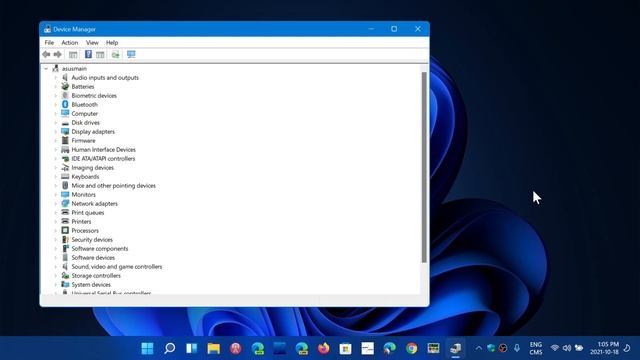Screen dimensions: 640x360
Task: Click the Keyboards category icon
Action: pos(65,176)
